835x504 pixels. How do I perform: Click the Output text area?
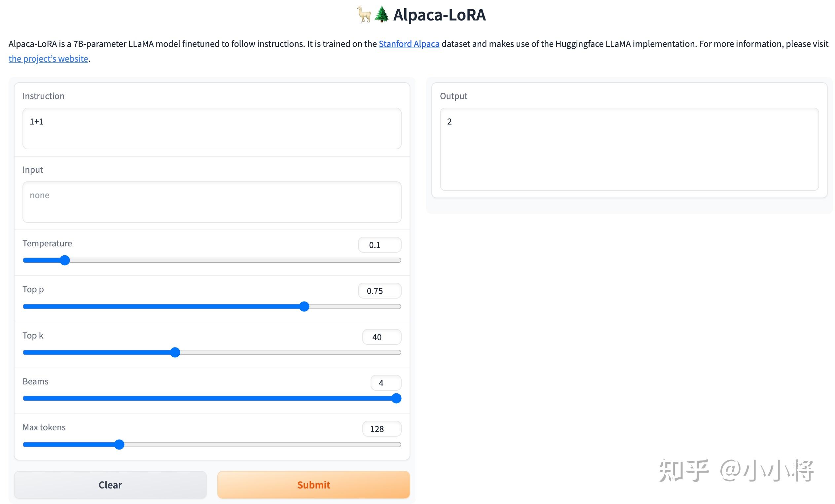629,149
